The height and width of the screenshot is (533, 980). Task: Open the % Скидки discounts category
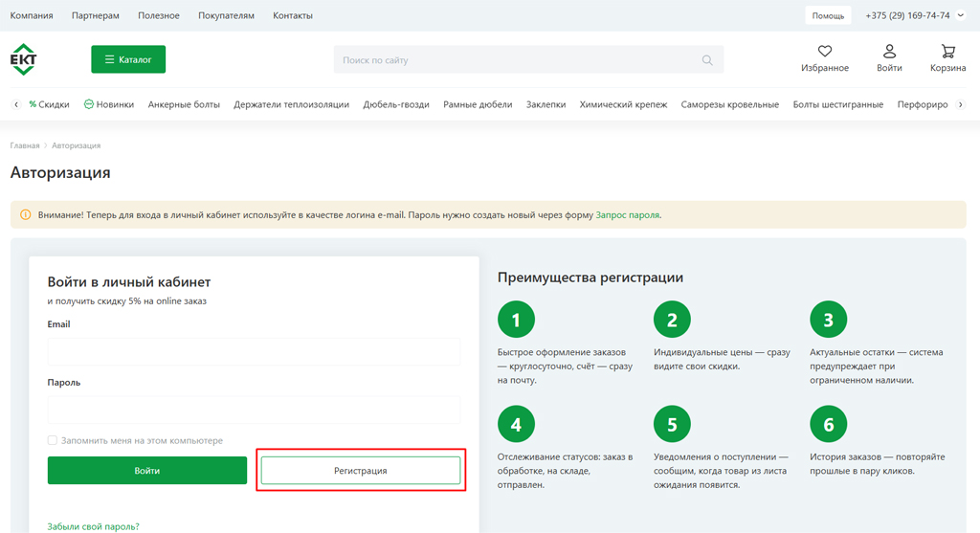(x=49, y=104)
